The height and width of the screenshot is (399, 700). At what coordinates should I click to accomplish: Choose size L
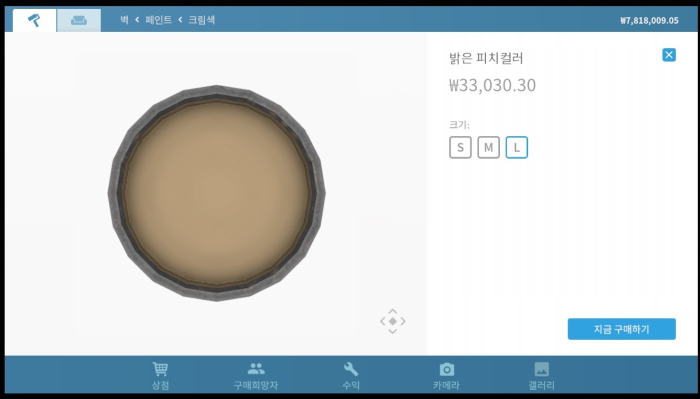coord(517,147)
